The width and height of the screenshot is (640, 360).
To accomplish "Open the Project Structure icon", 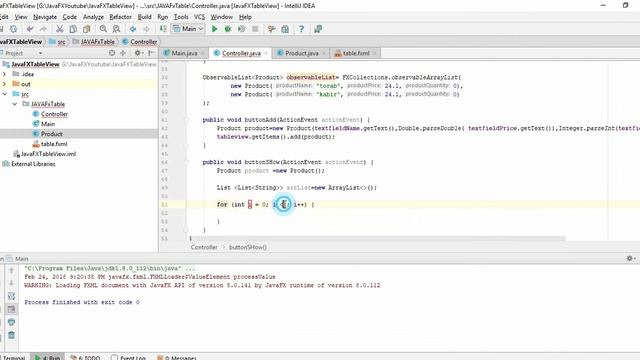I will pyautogui.click(x=285, y=29).
